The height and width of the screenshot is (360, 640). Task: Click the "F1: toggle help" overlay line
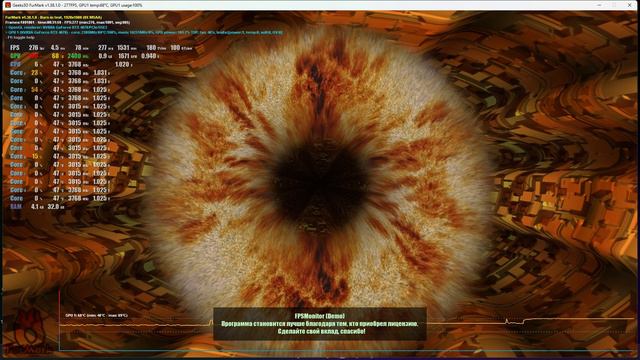click(21, 37)
